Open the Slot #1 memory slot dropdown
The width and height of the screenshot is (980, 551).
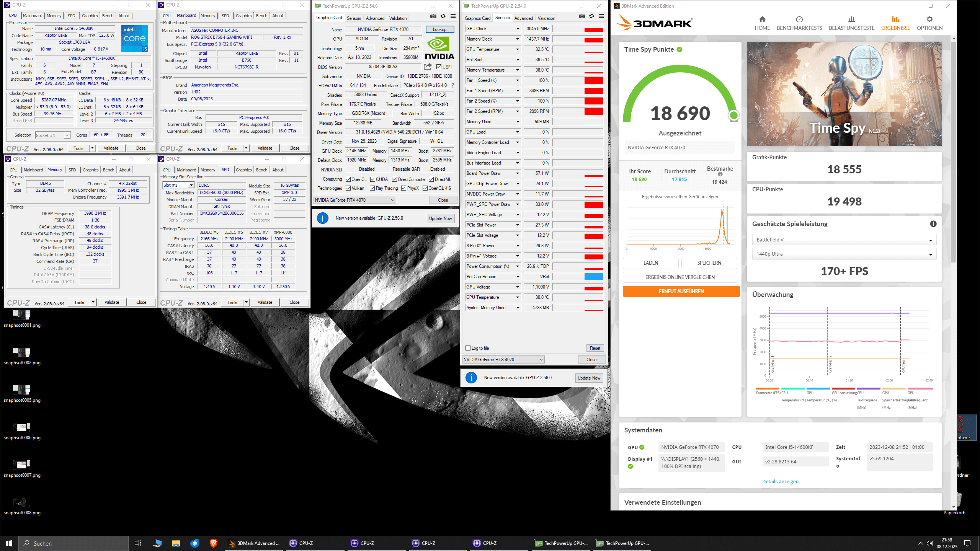click(x=178, y=185)
